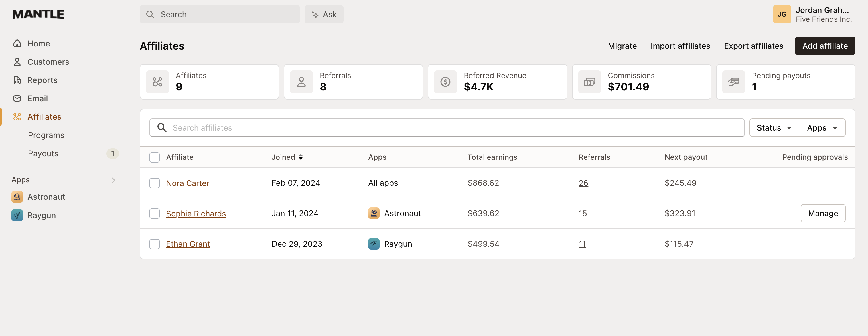Check the select-all checkbox in the table header
Image resolution: width=868 pixels, height=336 pixels.
point(154,157)
